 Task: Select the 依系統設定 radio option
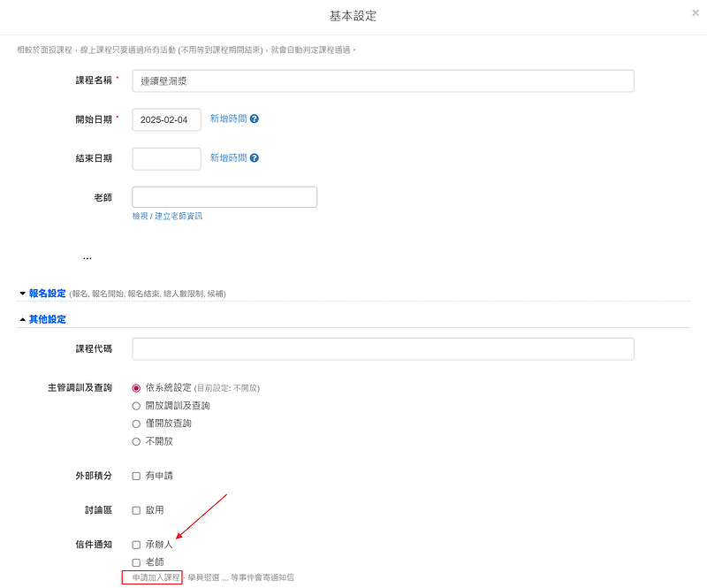click(136, 388)
